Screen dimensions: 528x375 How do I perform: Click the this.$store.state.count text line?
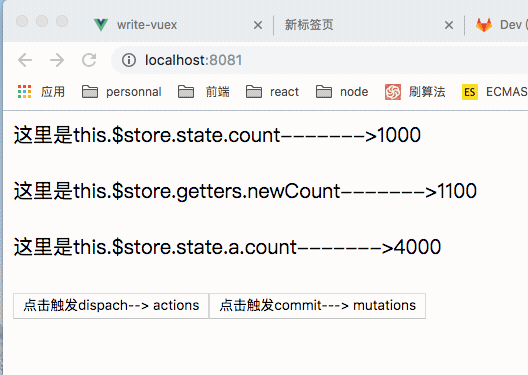click(217, 135)
